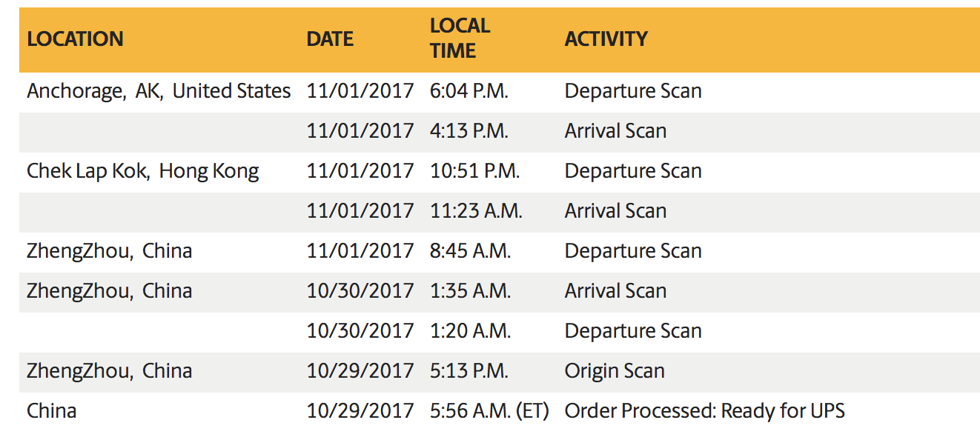Screen dimensions: 980x437
Task: Click the 8:45 A.M. time entry
Action: pyautogui.click(x=470, y=251)
